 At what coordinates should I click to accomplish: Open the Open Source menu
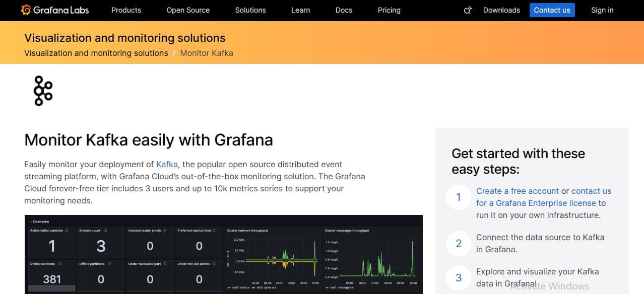coord(188,10)
